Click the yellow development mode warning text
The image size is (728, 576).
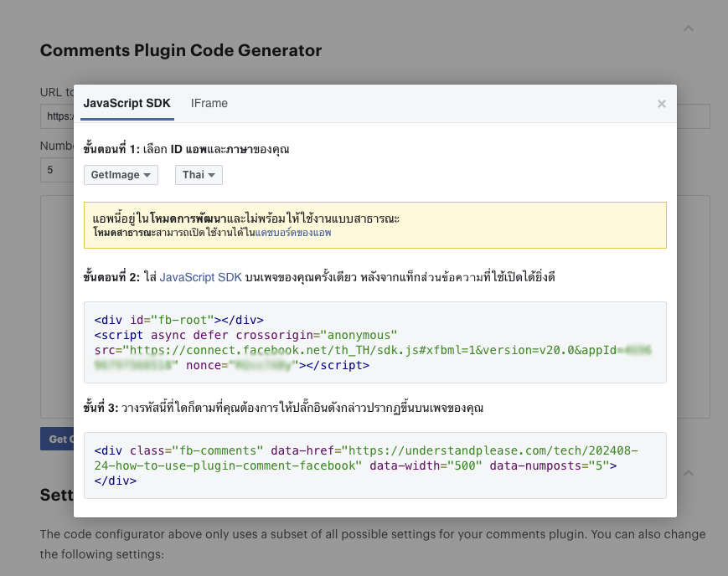point(375,225)
